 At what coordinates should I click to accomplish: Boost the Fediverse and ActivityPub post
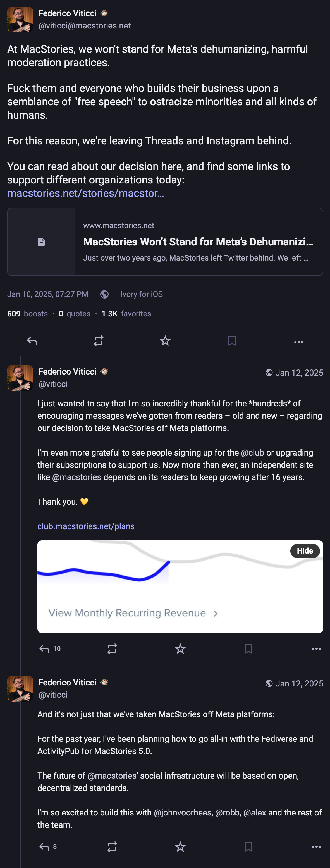[x=112, y=847]
